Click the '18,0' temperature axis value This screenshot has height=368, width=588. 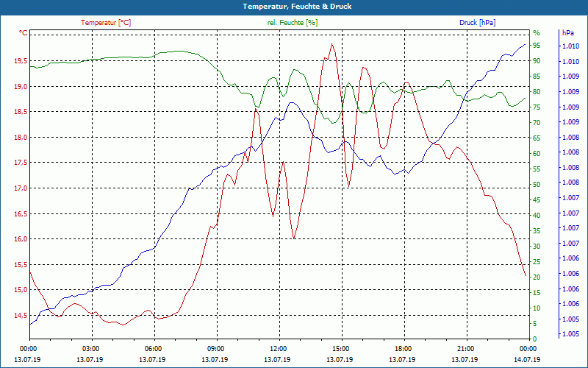[x=21, y=138]
